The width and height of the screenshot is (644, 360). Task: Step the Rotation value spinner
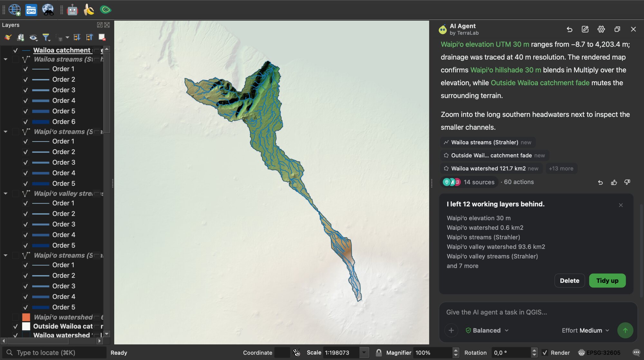[x=534, y=353]
